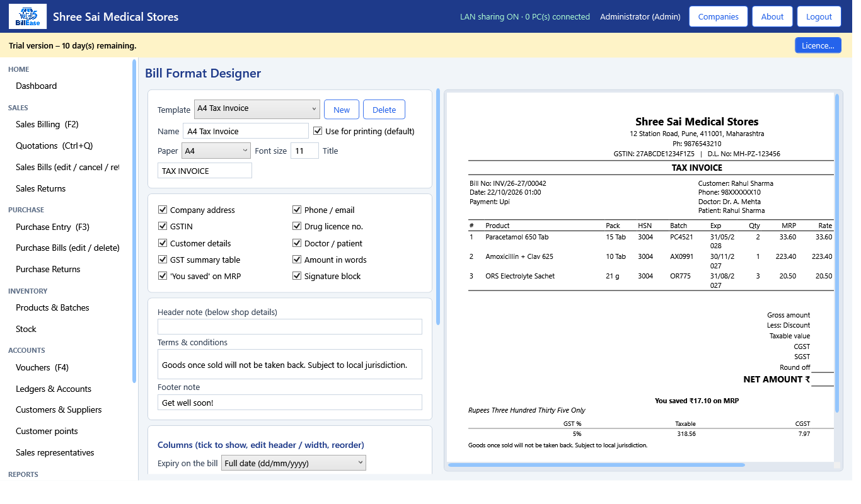The image size is (861, 504).
Task: Open the About dialog
Action: (772, 16)
